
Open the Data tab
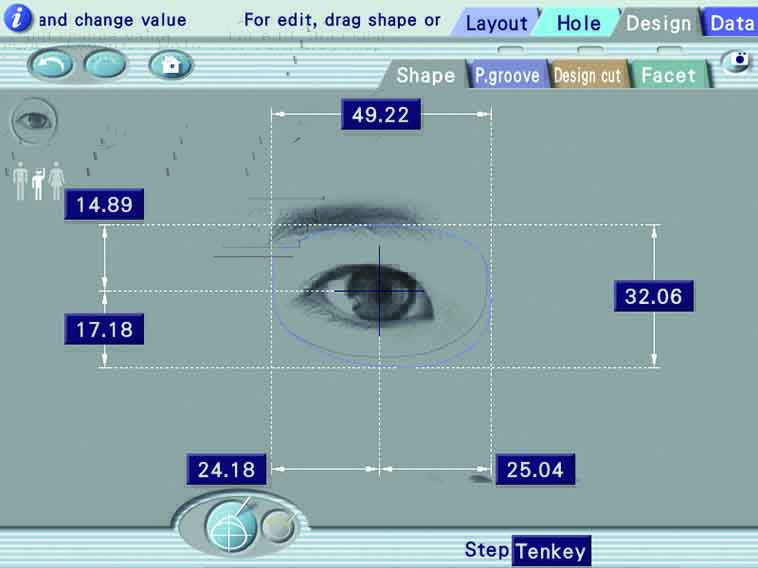(x=731, y=23)
